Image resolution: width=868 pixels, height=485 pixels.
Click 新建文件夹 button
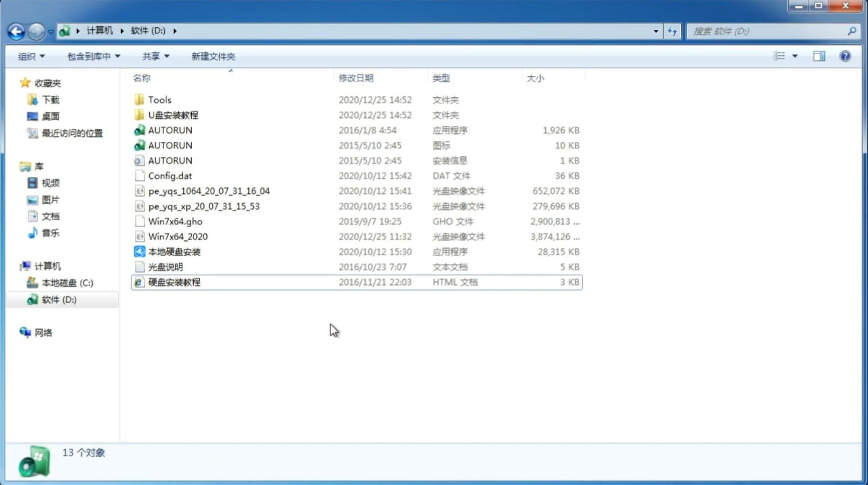213,56
